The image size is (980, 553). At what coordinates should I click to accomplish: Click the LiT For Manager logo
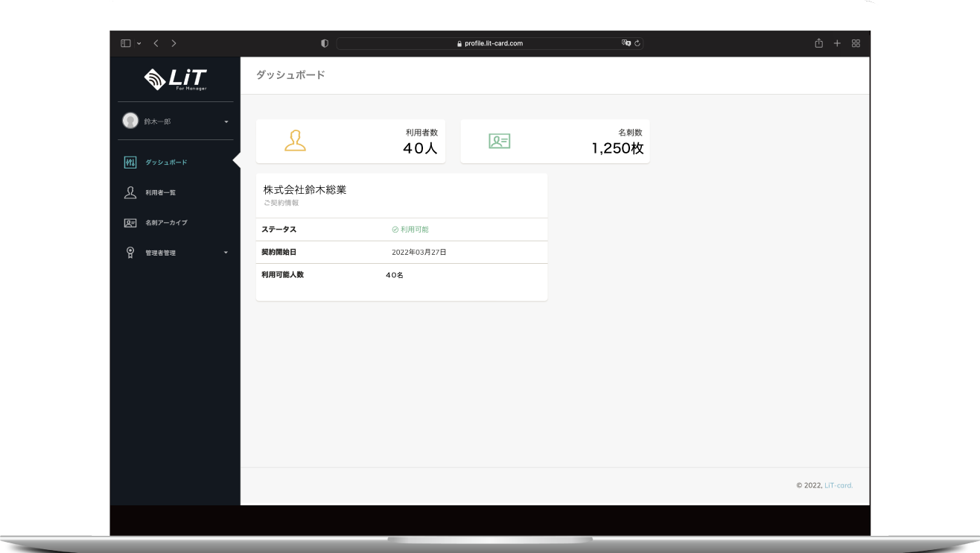click(x=175, y=78)
